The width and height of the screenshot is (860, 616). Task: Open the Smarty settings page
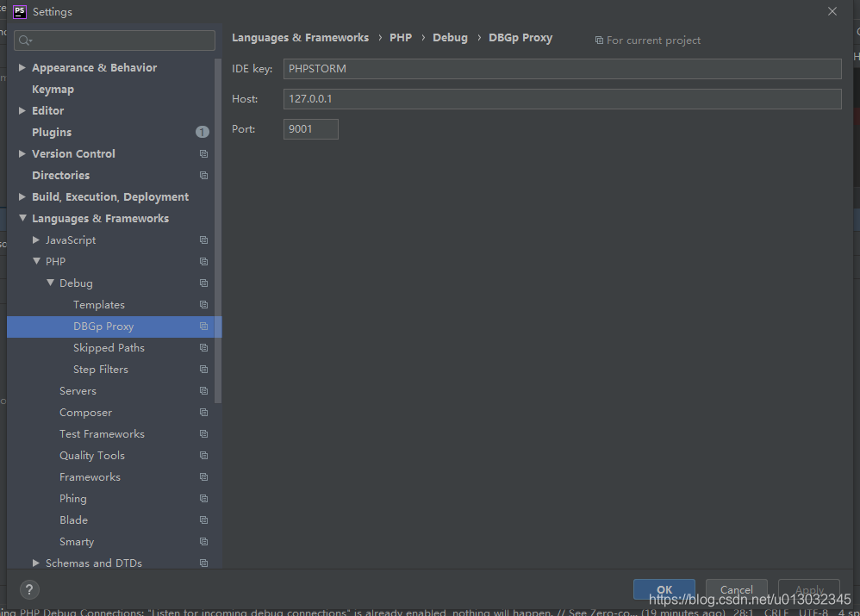(77, 541)
